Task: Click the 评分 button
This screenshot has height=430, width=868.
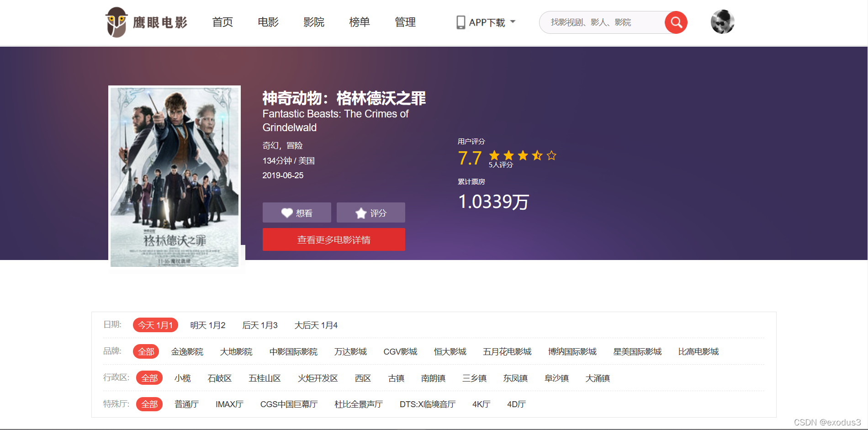Action: coord(371,212)
